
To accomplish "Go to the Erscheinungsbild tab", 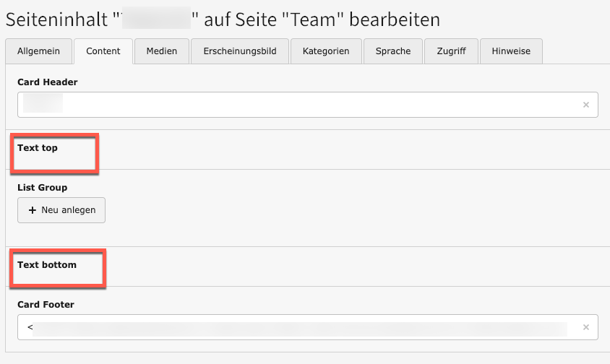I will 240,51.
